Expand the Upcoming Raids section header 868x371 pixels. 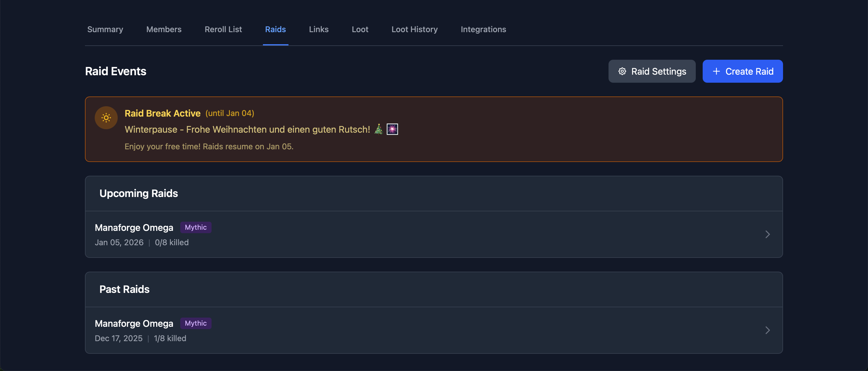coord(138,193)
